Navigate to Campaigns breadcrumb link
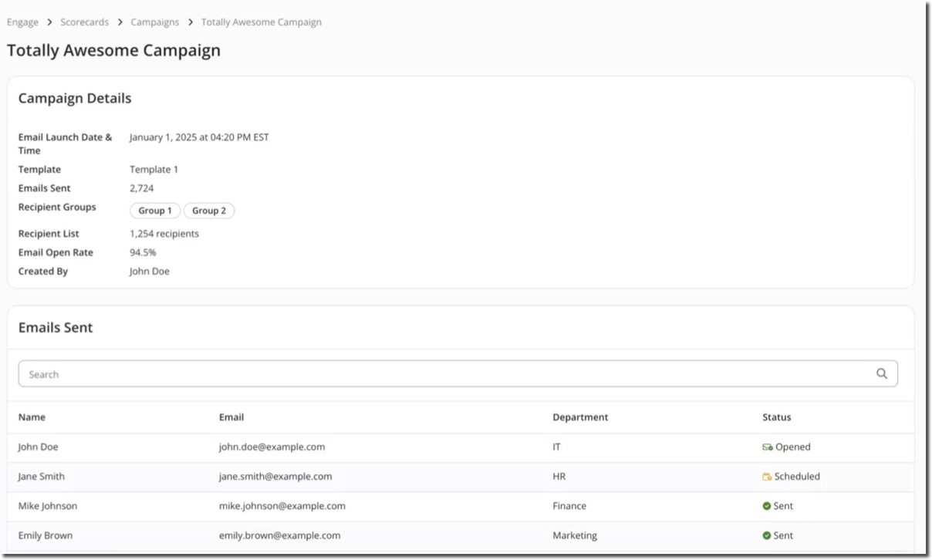 click(x=154, y=22)
